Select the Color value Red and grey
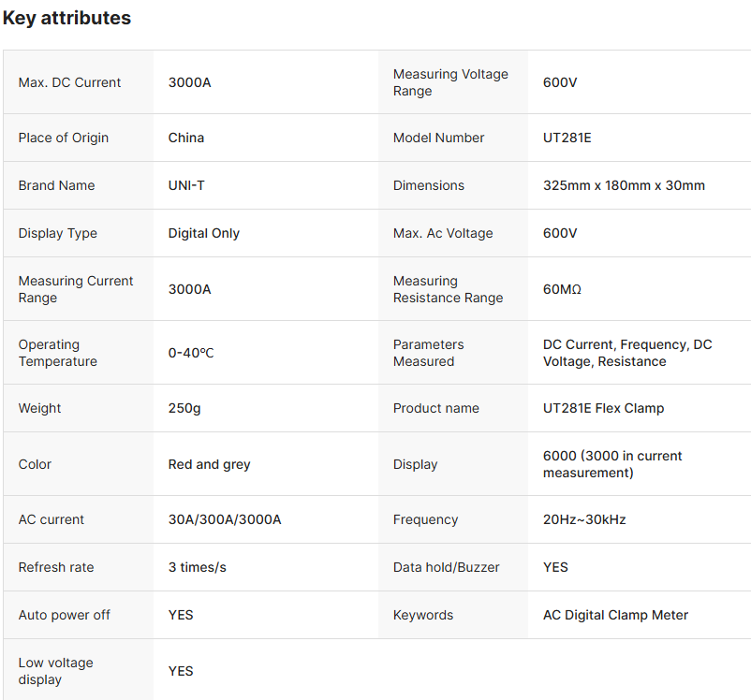Viewport: 751px width, 700px height. 209,464
